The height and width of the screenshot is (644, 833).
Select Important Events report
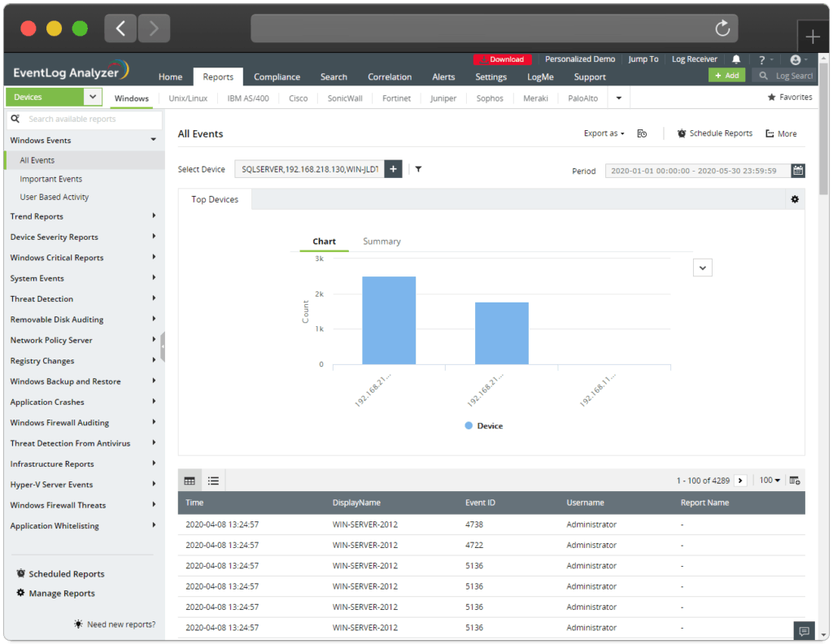click(51, 179)
